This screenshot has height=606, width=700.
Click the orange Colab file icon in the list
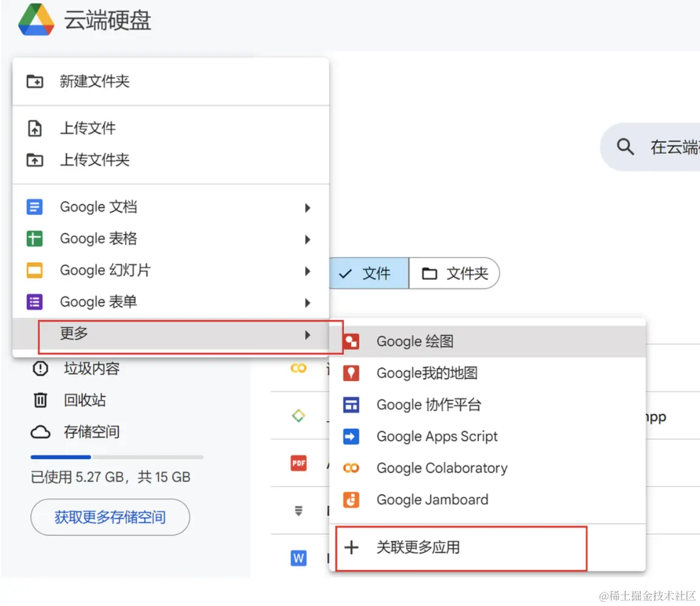point(299,368)
